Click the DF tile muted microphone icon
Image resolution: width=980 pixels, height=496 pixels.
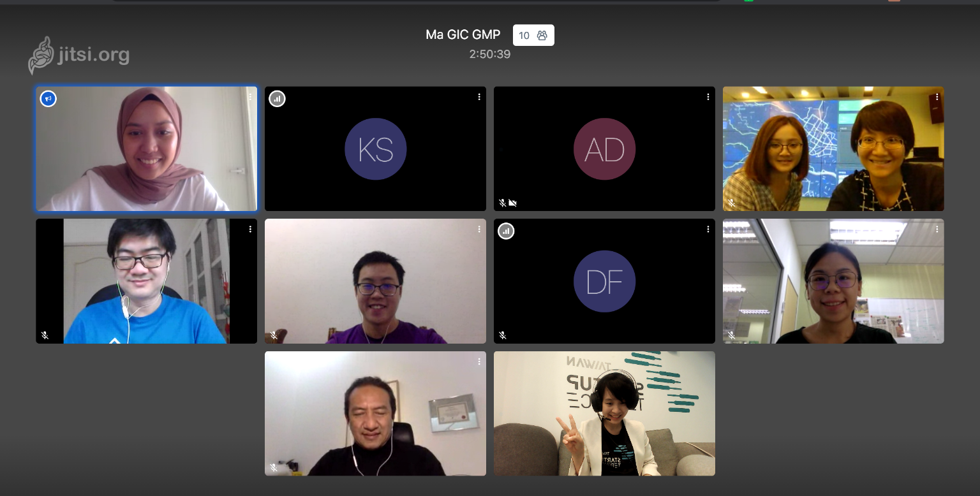[503, 335]
